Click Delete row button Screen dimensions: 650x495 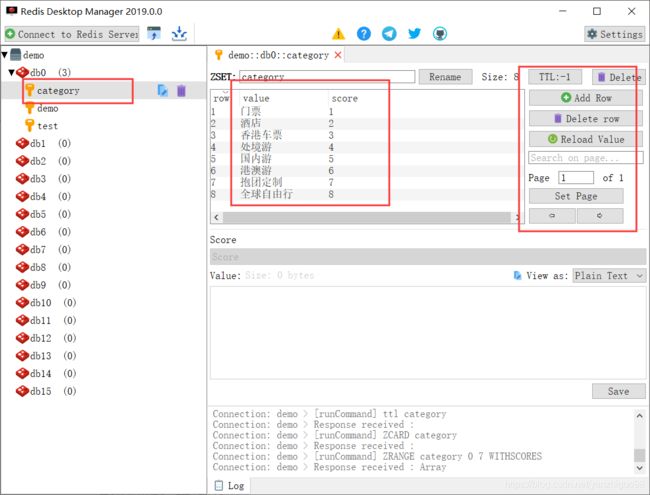coord(586,119)
